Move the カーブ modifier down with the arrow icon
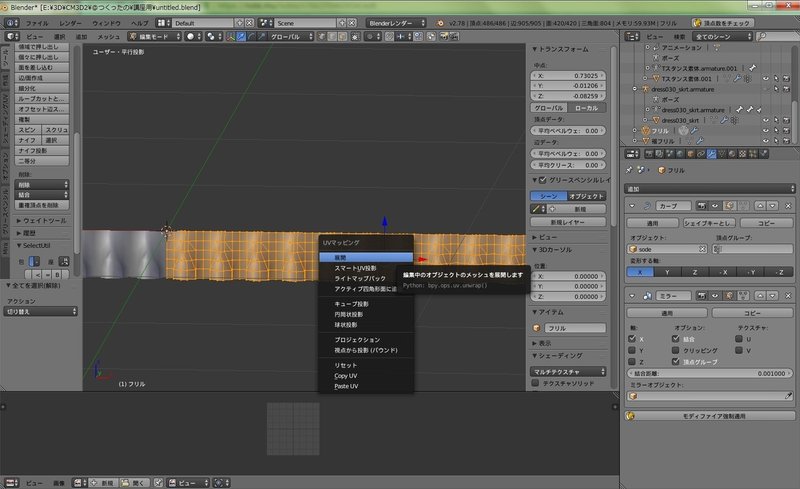 click(x=772, y=206)
